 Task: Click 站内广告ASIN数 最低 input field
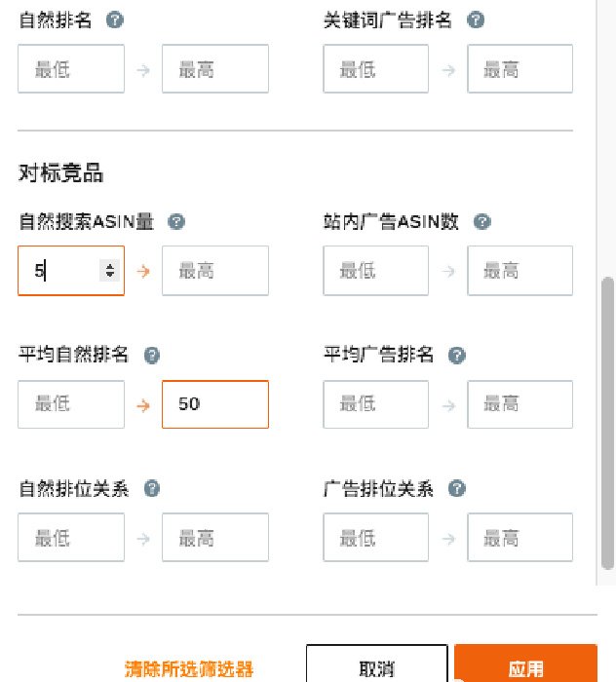tap(375, 271)
